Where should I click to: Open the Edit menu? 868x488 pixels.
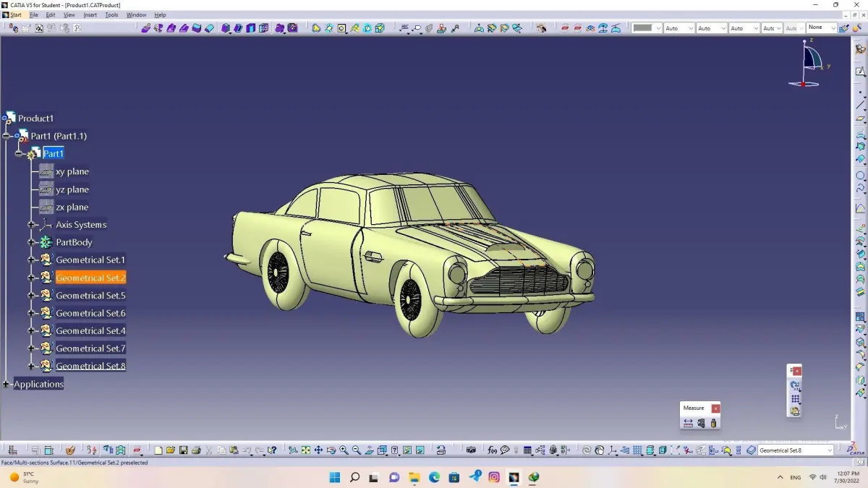tap(51, 14)
